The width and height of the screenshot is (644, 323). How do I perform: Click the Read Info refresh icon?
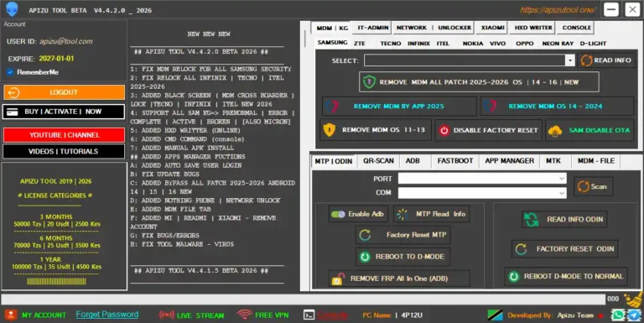click(x=586, y=60)
